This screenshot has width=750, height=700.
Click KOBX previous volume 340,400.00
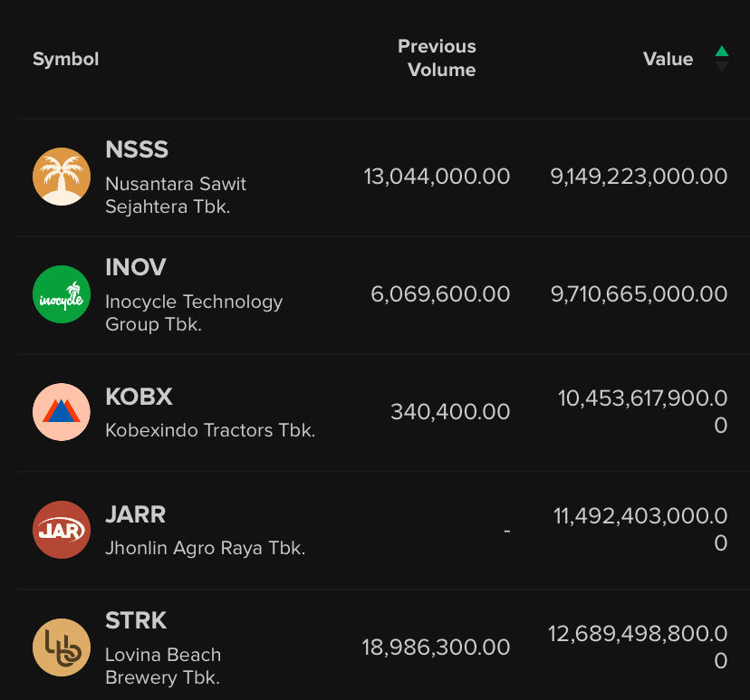[450, 412]
